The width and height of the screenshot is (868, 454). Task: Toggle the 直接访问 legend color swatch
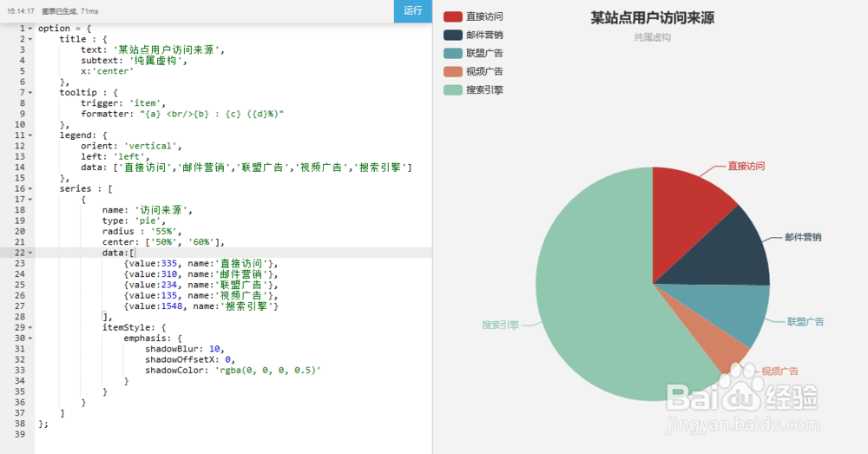click(x=453, y=16)
